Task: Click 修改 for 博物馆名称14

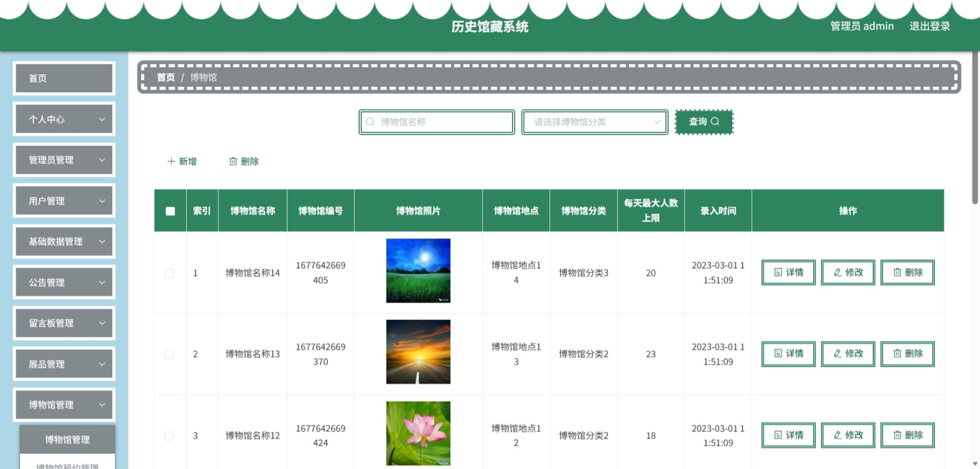Action: point(848,272)
